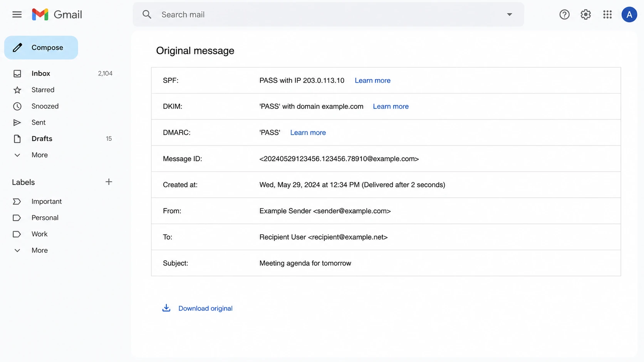
Task: Open the Settings gear icon
Action: point(586,15)
